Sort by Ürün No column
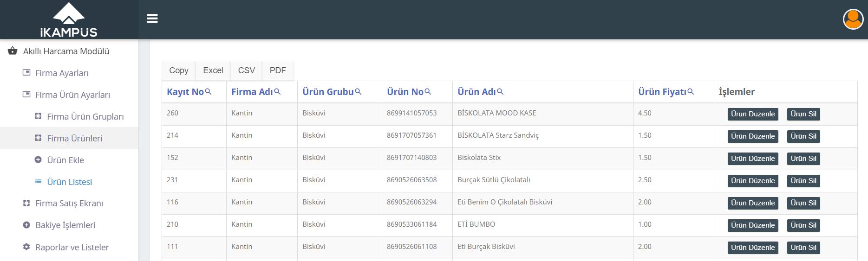The image size is (868, 261). 405,92
